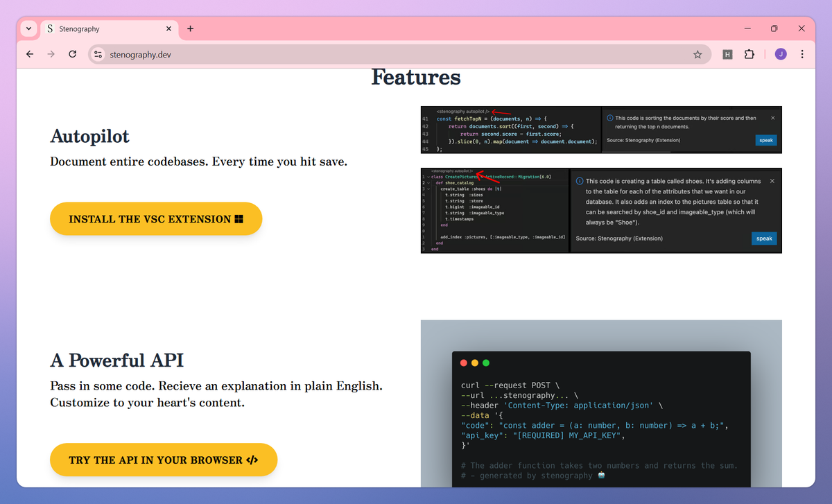Open the curl API example image
Image resolution: width=832 pixels, height=504 pixels.
click(x=601, y=403)
